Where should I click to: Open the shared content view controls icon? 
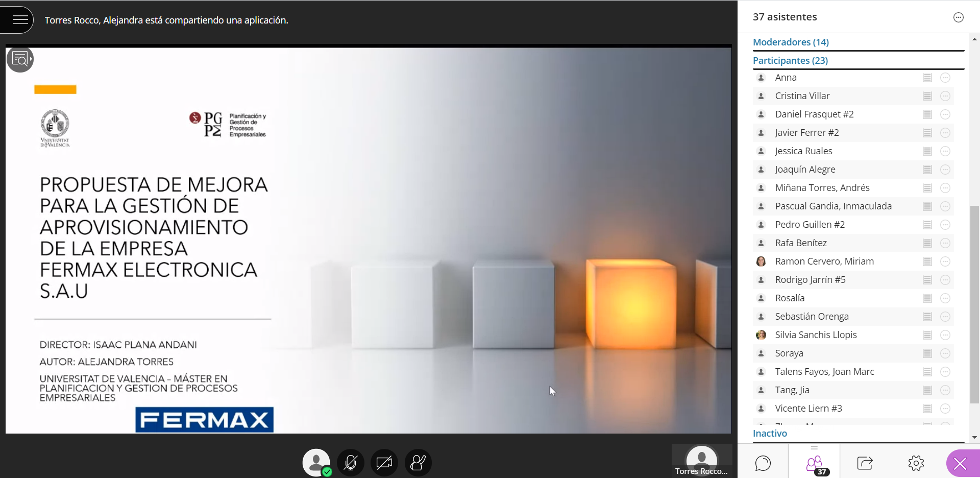click(20, 59)
